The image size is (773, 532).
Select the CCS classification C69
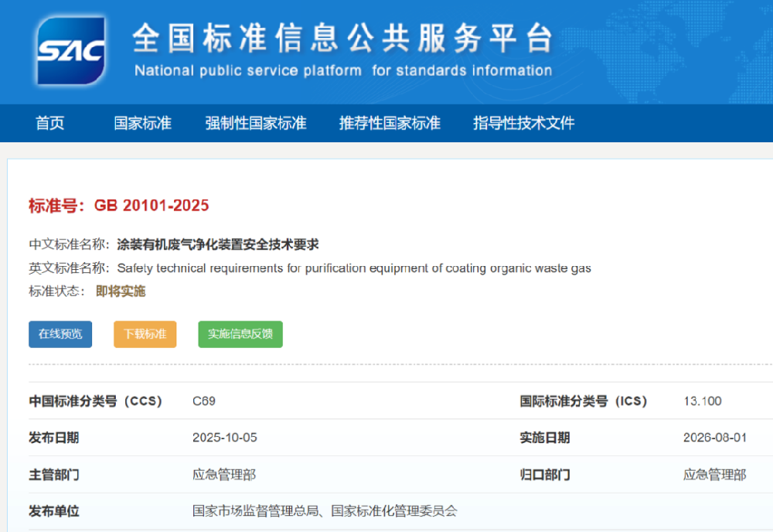point(203,401)
